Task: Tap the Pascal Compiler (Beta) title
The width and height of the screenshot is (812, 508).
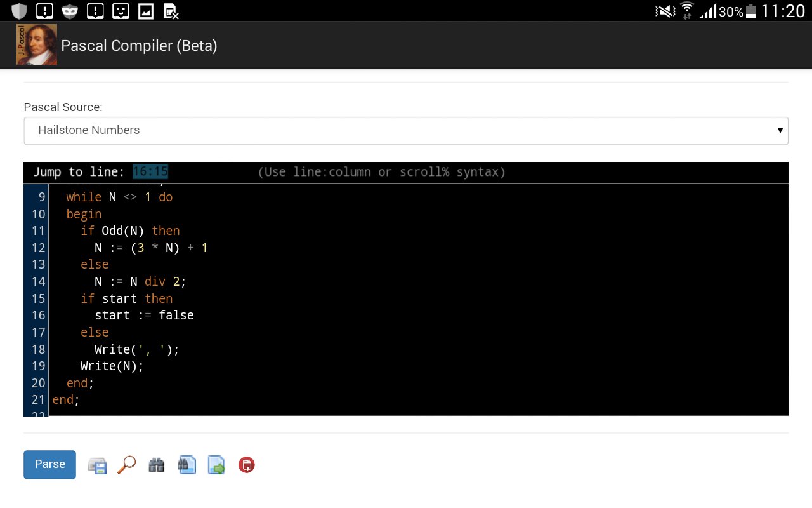Action: coord(140,46)
